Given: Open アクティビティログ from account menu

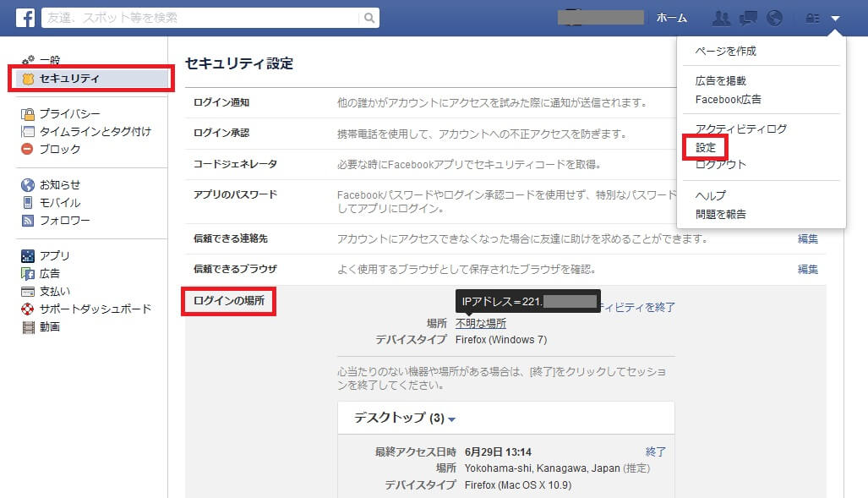Looking at the screenshot, I should 740,129.
